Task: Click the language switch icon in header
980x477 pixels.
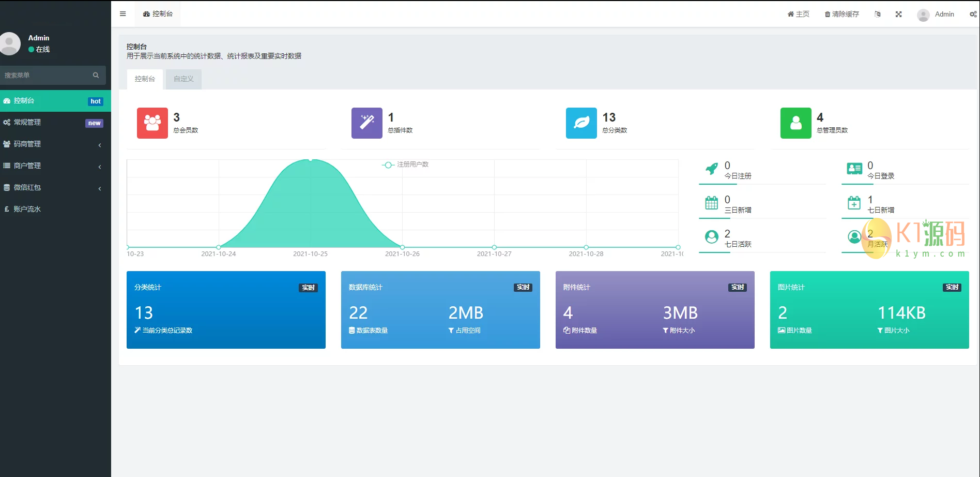Action: pyautogui.click(x=877, y=14)
